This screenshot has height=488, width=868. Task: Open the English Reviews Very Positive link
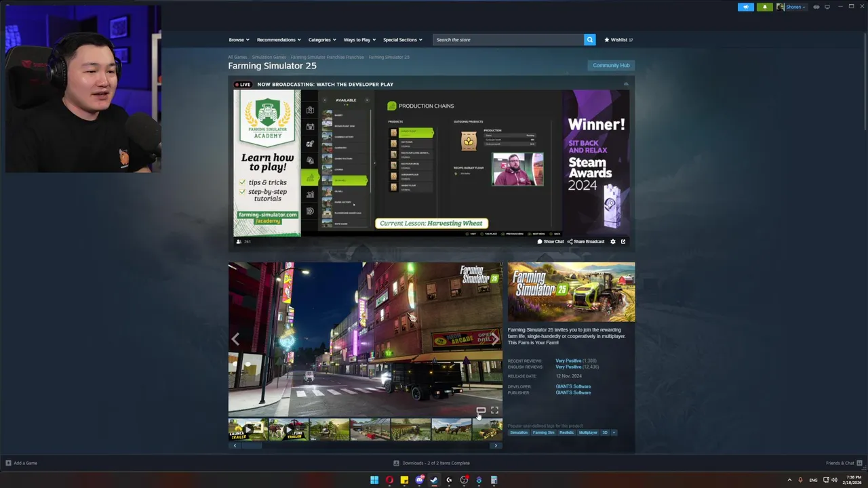tap(568, 367)
